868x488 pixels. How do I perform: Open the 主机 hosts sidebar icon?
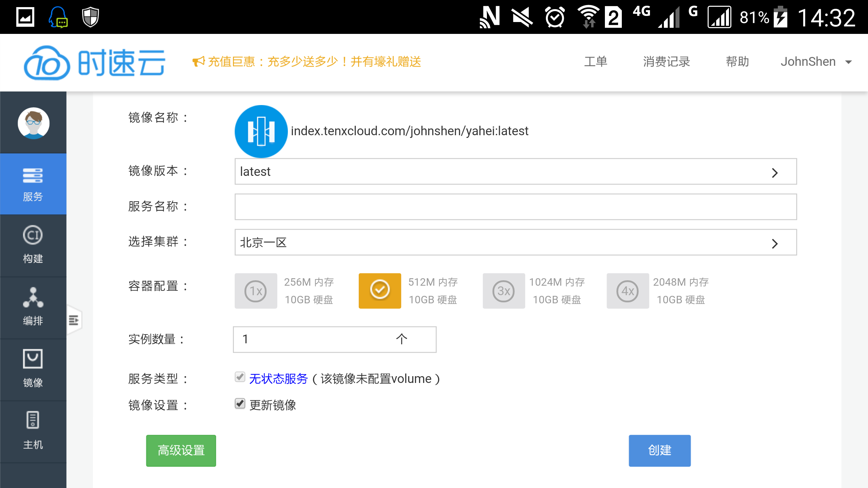click(33, 430)
